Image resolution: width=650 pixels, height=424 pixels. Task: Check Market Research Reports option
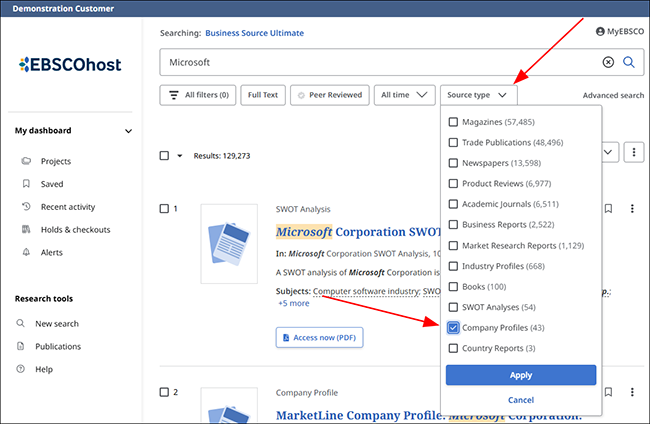click(x=454, y=246)
